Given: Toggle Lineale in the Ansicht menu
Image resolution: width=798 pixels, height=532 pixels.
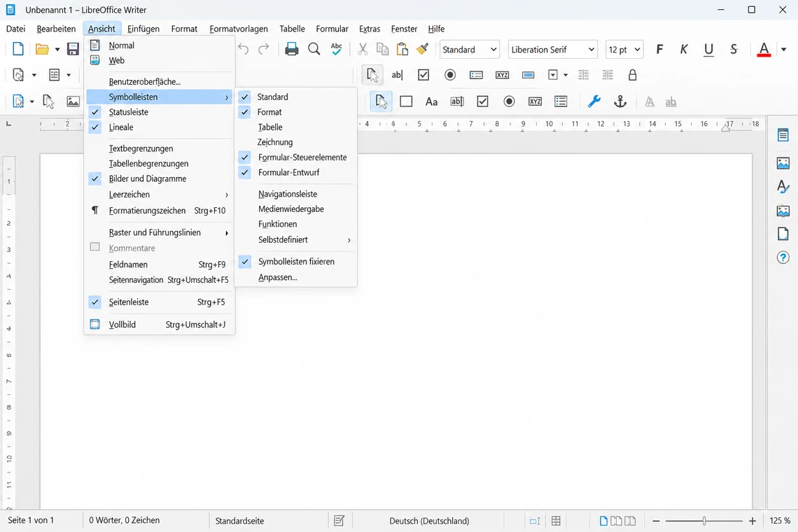Looking at the screenshot, I should pos(160,127).
